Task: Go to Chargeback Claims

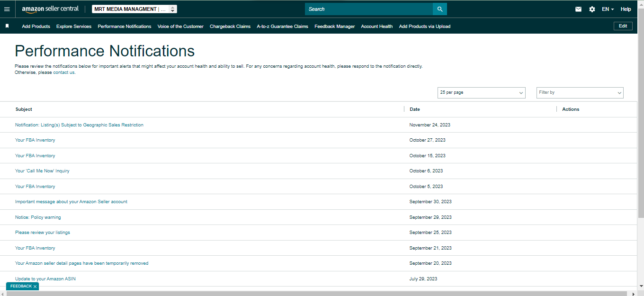Action: point(230,27)
